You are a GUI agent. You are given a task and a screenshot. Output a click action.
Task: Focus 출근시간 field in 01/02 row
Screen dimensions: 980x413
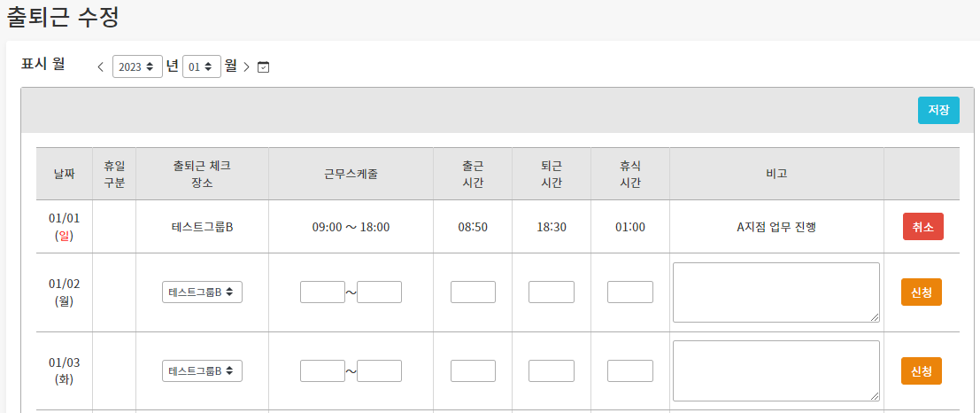(473, 292)
